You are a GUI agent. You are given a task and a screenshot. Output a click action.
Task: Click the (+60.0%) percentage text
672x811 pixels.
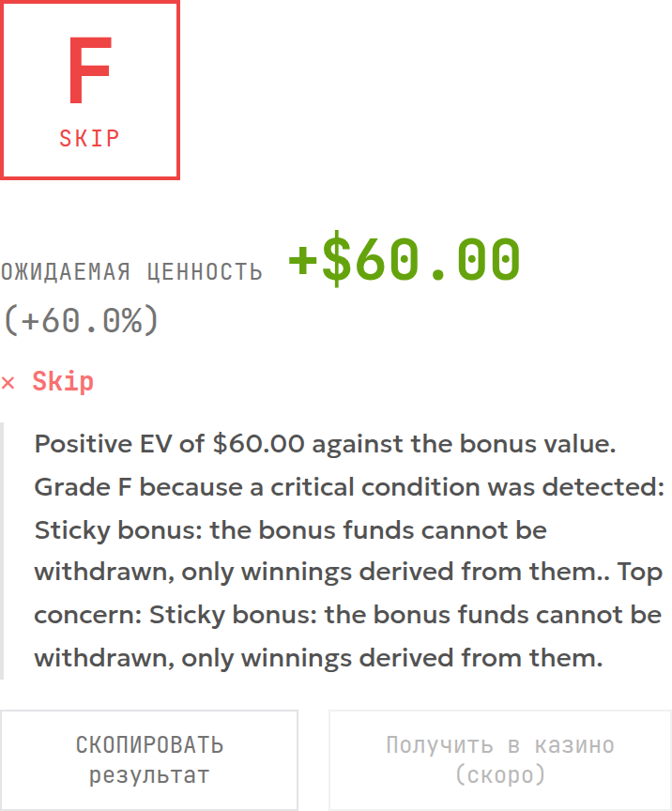click(x=81, y=320)
